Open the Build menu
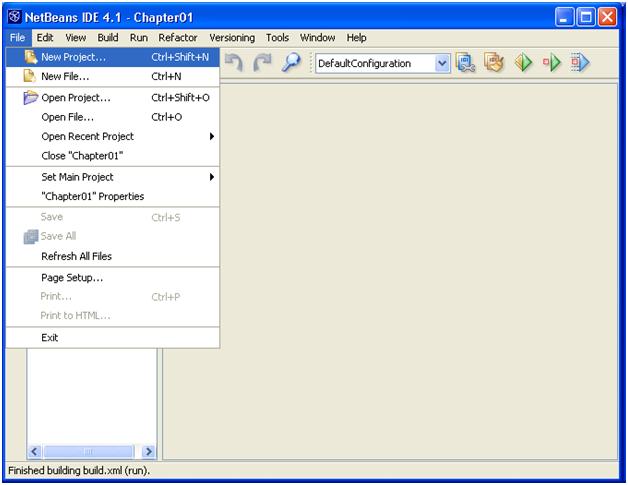Image resolution: width=628 pixels, height=485 pixels. [x=108, y=38]
